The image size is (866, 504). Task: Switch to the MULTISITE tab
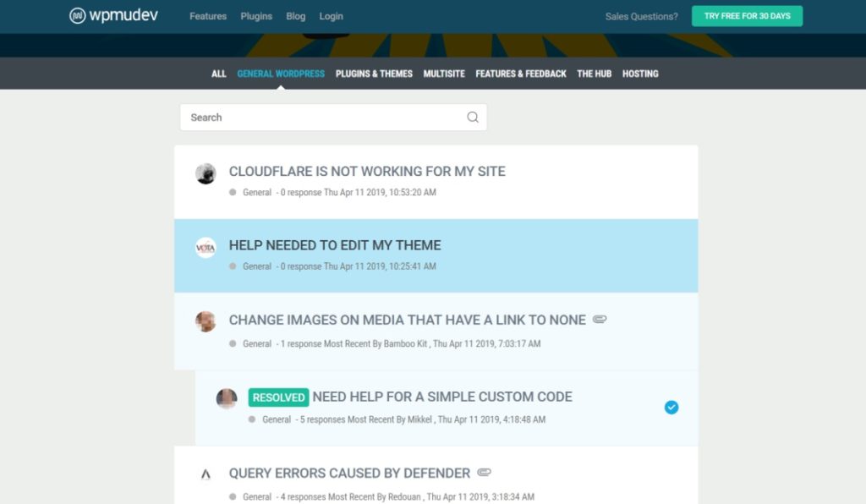(x=444, y=74)
